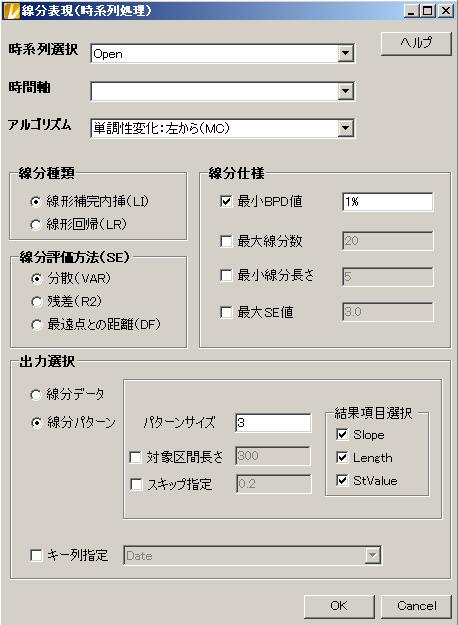Screen dimensions: 458x625
Task: Click the application icon in title bar
Action: click(11, 10)
